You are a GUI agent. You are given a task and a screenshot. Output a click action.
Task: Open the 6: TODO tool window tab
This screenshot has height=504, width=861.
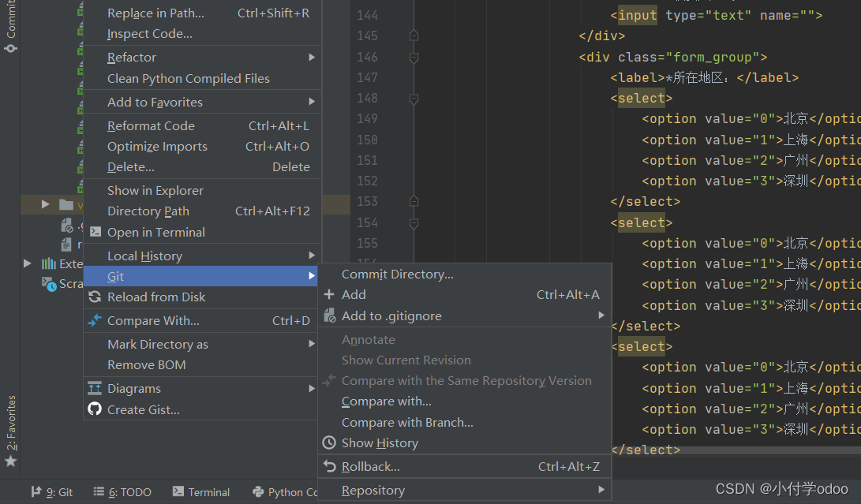pyautogui.click(x=122, y=492)
